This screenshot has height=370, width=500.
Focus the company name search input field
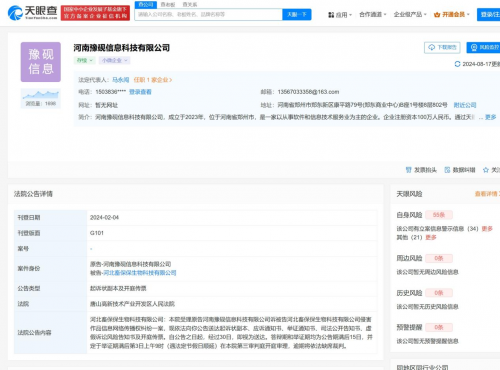point(209,15)
